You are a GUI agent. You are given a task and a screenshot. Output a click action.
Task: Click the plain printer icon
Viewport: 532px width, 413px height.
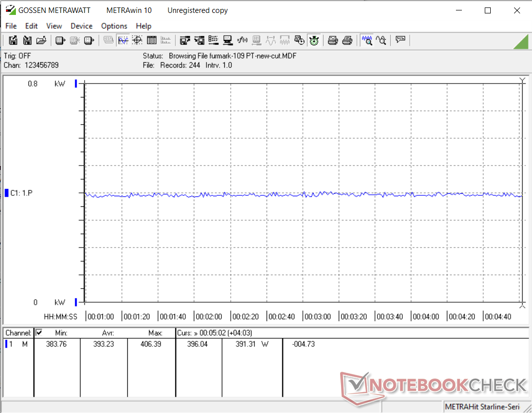pos(347,40)
